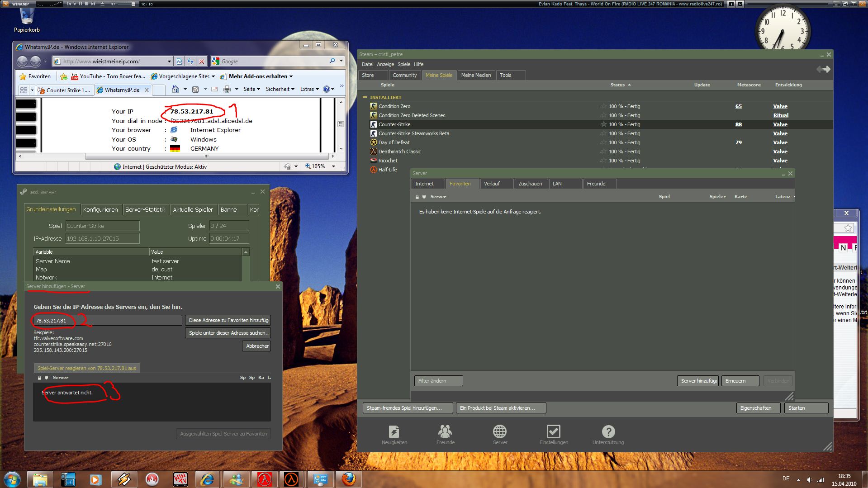Open the Konfigurieren tab in test server
This screenshot has height=488, width=868.
[100, 209]
